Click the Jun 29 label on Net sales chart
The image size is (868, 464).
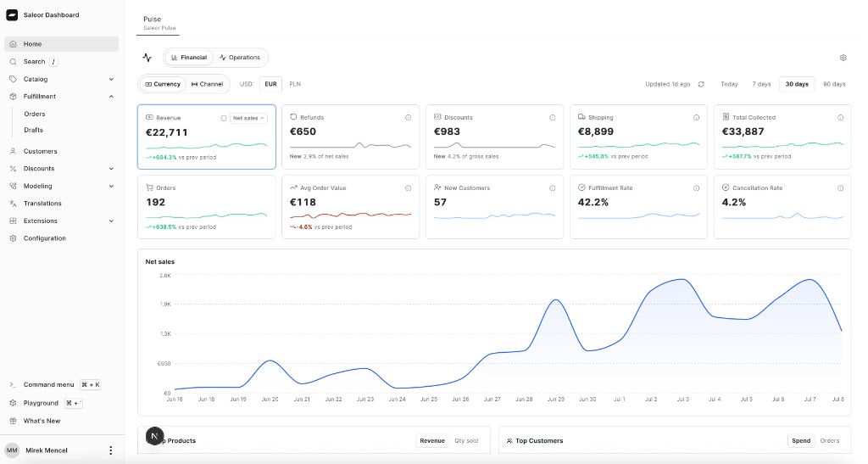coord(556,400)
